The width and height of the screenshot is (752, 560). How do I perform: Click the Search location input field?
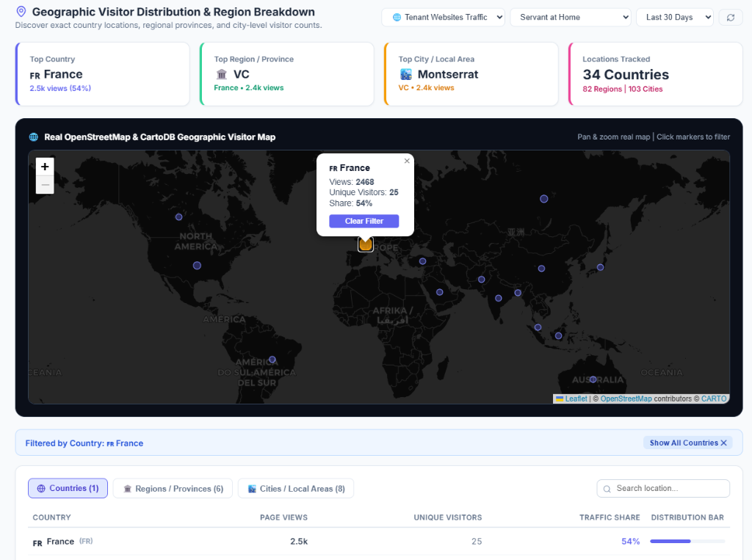(663, 488)
